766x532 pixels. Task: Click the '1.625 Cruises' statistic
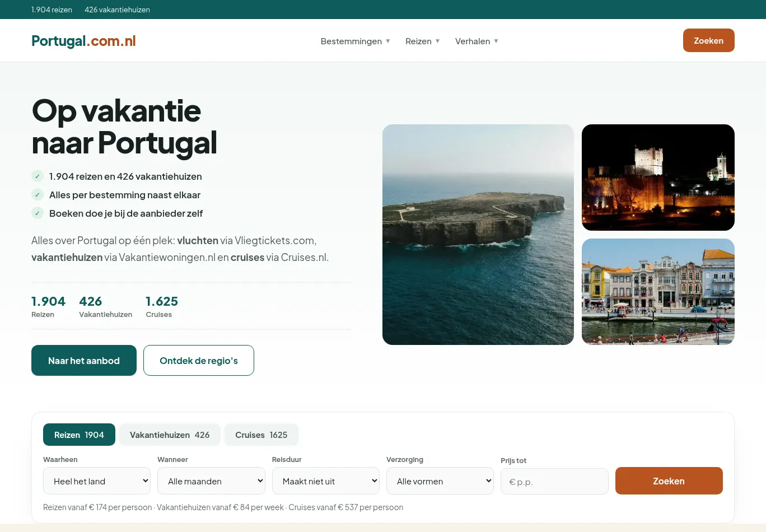point(162,306)
